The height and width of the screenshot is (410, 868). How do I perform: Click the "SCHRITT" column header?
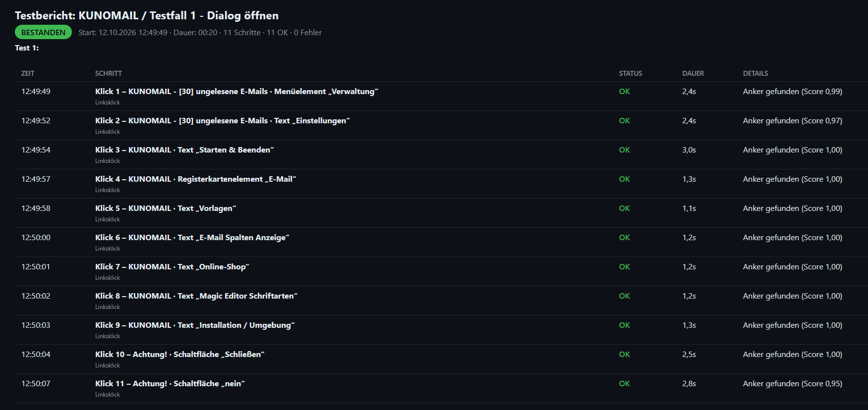(x=109, y=73)
